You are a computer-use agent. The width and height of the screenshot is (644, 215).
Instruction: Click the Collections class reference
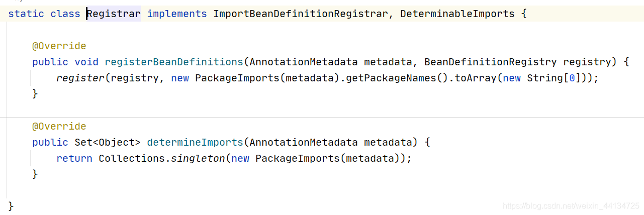[x=132, y=158]
